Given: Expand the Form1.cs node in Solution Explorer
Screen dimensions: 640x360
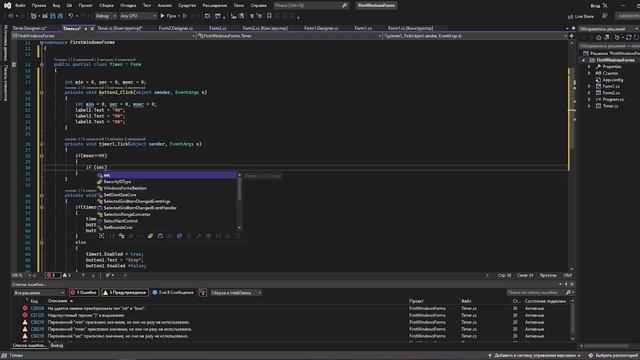Looking at the screenshot, I should [x=589, y=86].
